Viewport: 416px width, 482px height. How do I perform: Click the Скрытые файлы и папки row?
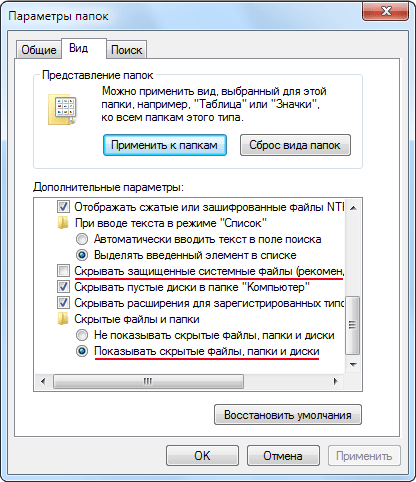pos(137,319)
